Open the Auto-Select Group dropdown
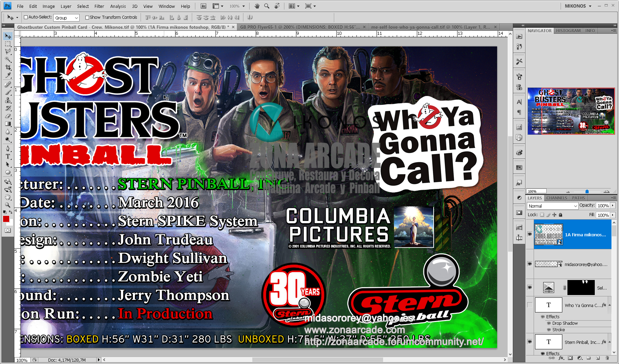 (67, 18)
